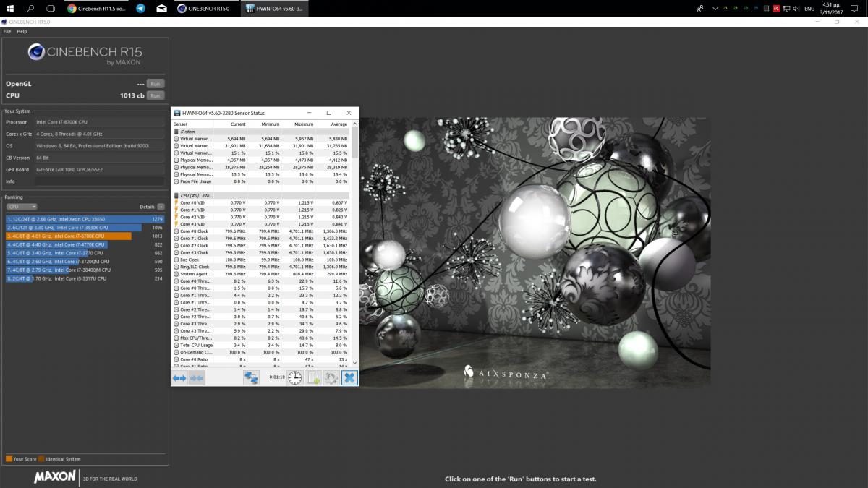Run the OpenGL benchmark
Image resolution: width=868 pixels, height=488 pixels.
[x=155, y=84]
